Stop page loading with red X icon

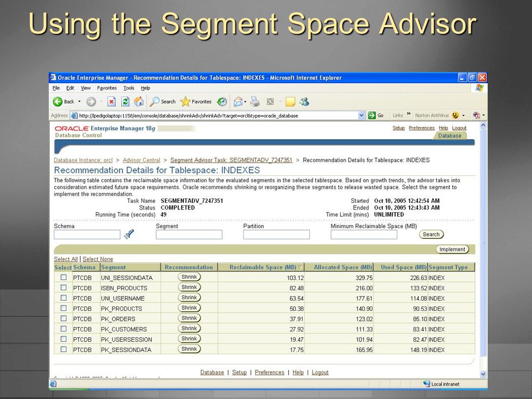(x=111, y=101)
